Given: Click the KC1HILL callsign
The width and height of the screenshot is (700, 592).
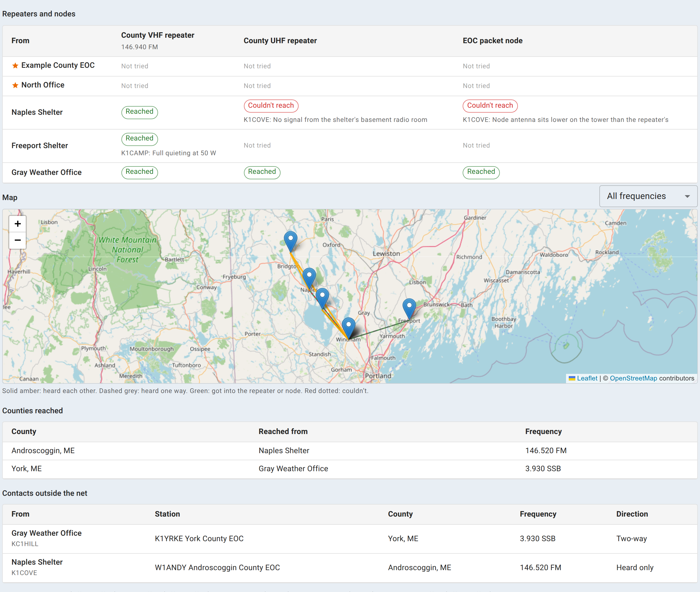Looking at the screenshot, I should click(x=25, y=544).
